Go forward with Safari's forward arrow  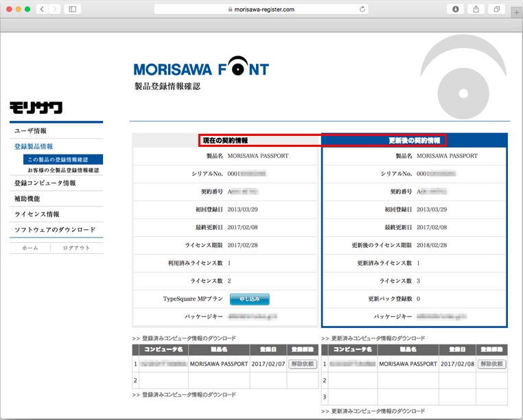coord(54,9)
